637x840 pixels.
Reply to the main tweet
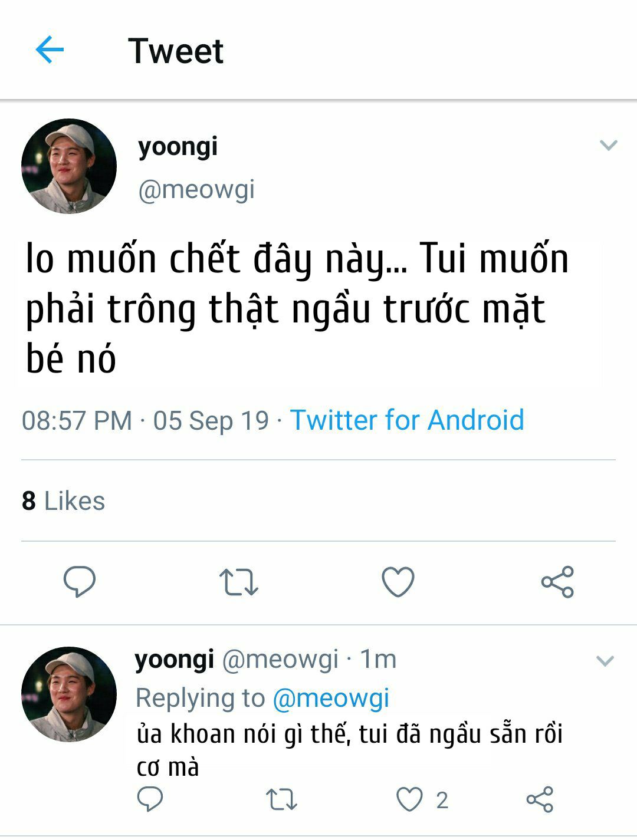pos(80,581)
